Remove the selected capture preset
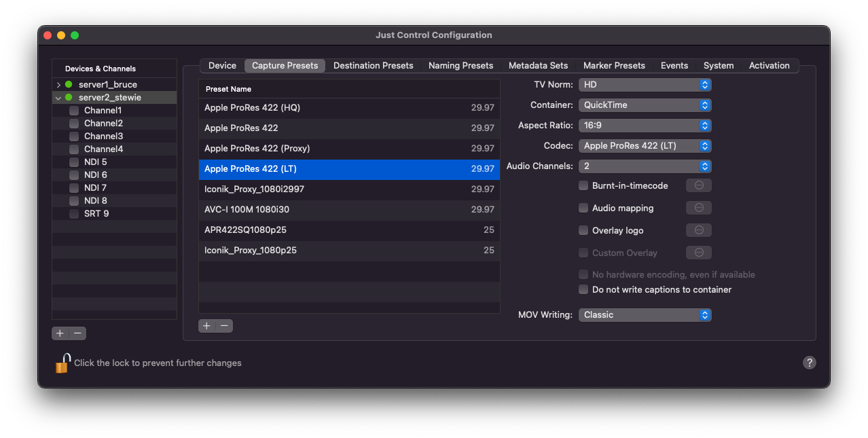This screenshot has width=868, height=438. point(224,326)
